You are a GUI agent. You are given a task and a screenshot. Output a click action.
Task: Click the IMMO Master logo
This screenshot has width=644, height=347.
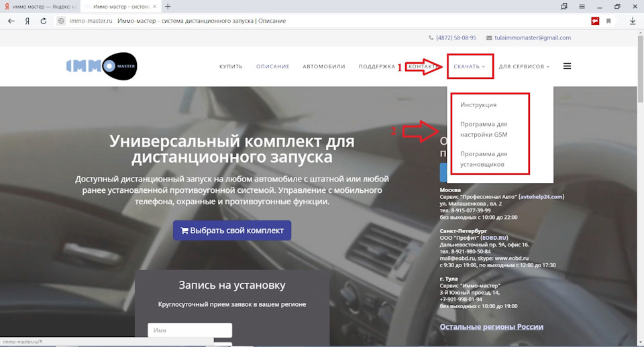click(x=102, y=66)
